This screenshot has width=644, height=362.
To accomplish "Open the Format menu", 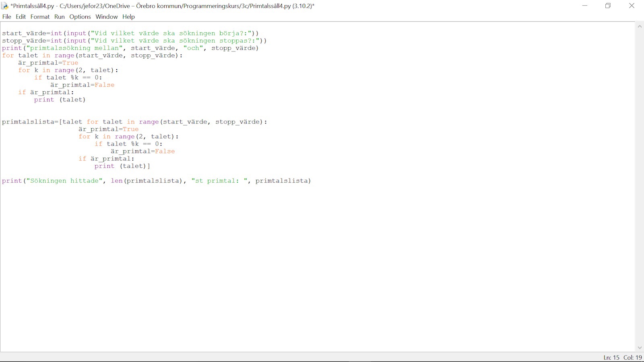I will point(40,16).
